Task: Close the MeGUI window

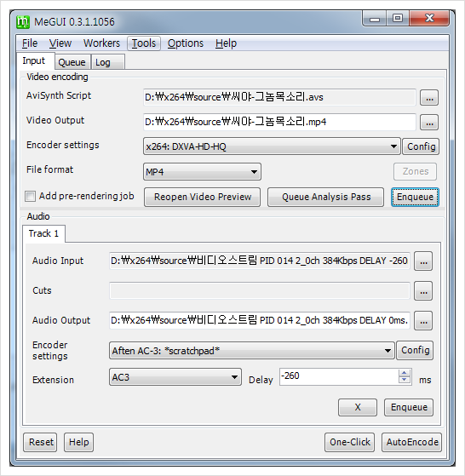Action: click(x=429, y=19)
